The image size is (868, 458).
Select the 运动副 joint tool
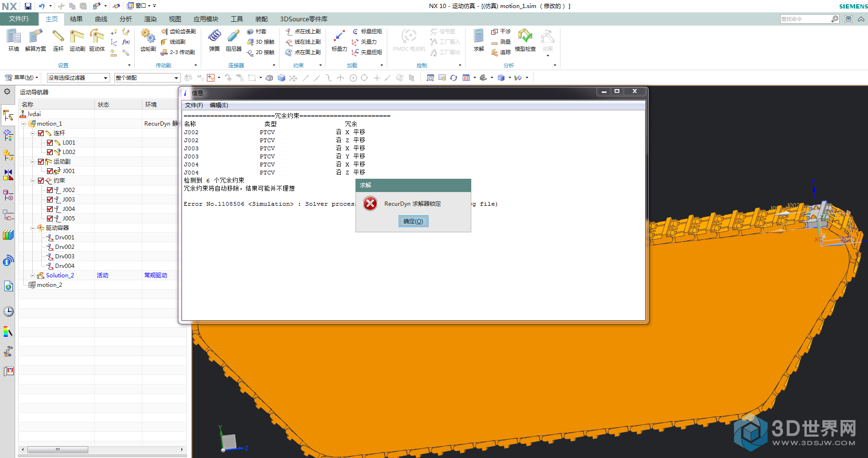[x=77, y=40]
